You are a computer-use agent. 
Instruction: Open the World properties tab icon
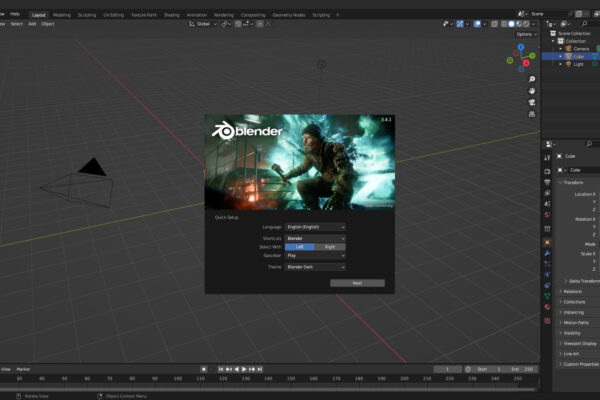(547, 214)
